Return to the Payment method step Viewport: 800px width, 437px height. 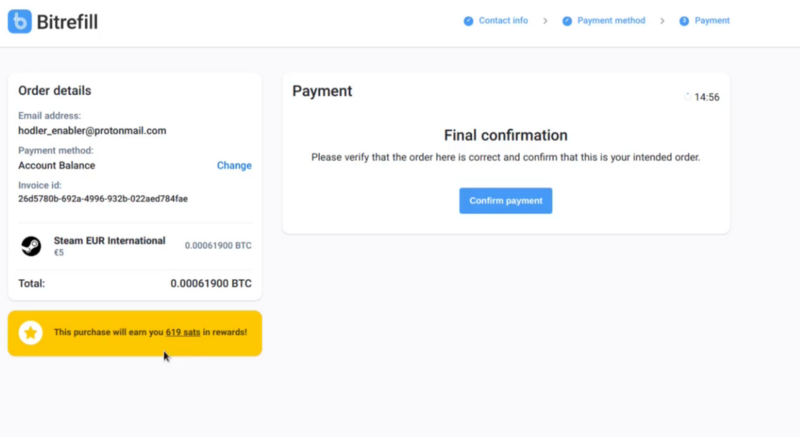[611, 20]
